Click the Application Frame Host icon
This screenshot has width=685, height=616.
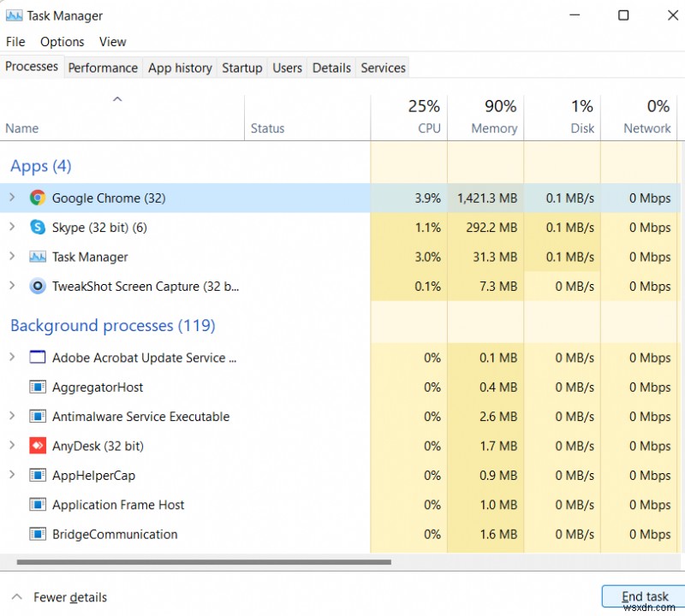[38, 505]
